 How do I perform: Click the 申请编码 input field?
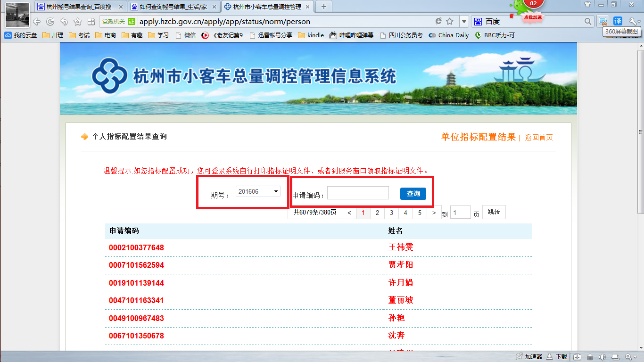coord(358,193)
